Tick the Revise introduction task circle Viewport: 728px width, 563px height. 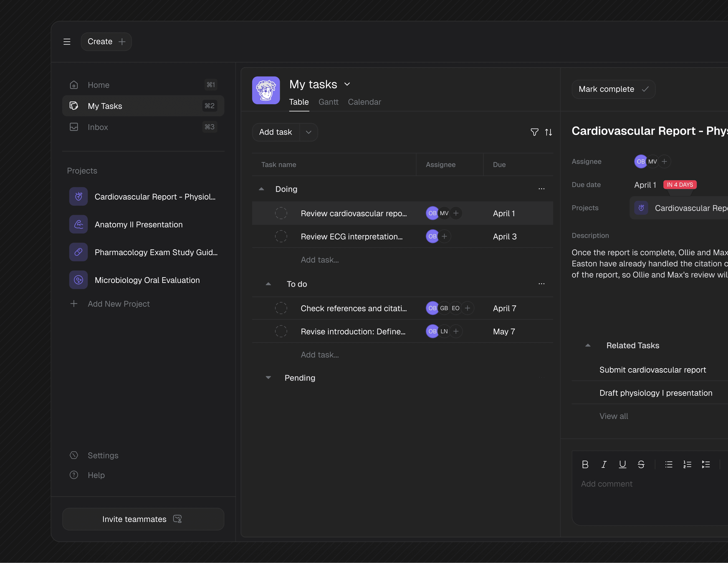pos(281,331)
